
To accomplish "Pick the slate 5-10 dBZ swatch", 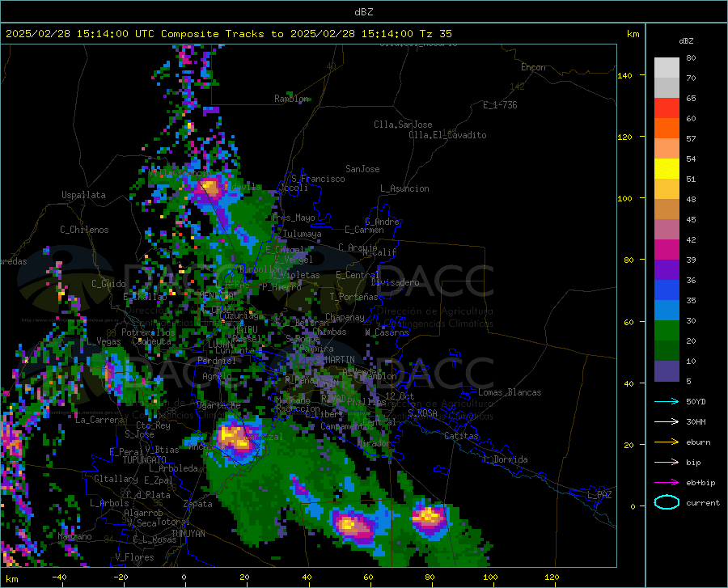I will coord(667,371).
